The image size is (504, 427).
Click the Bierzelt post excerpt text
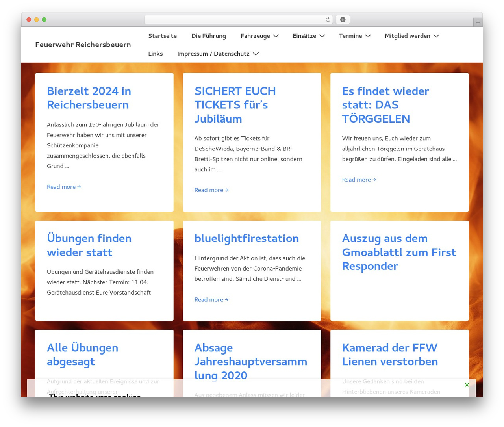[103, 145]
